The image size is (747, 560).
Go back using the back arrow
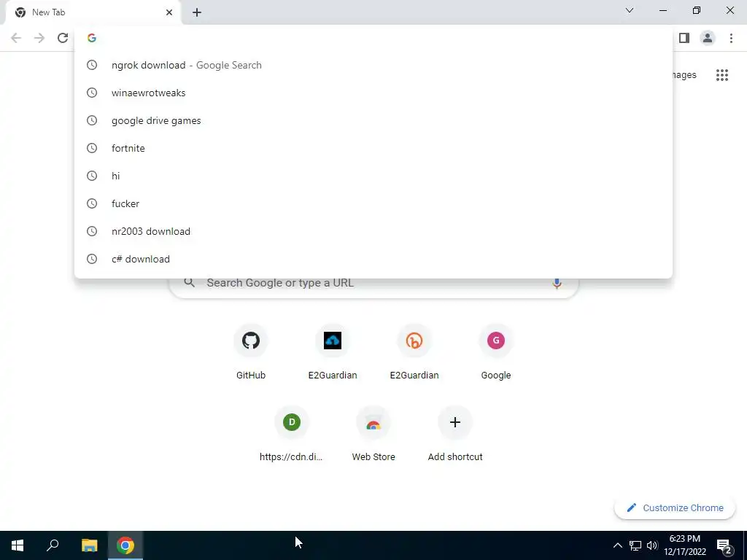(x=16, y=38)
